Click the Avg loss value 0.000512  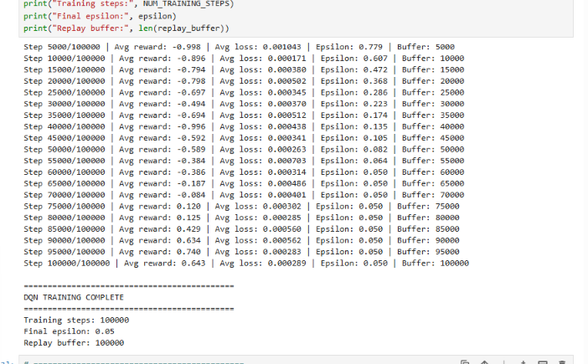tap(286, 115)
